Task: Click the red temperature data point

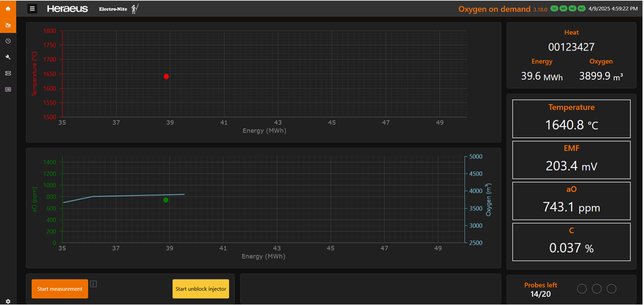Action: (166, 76)
